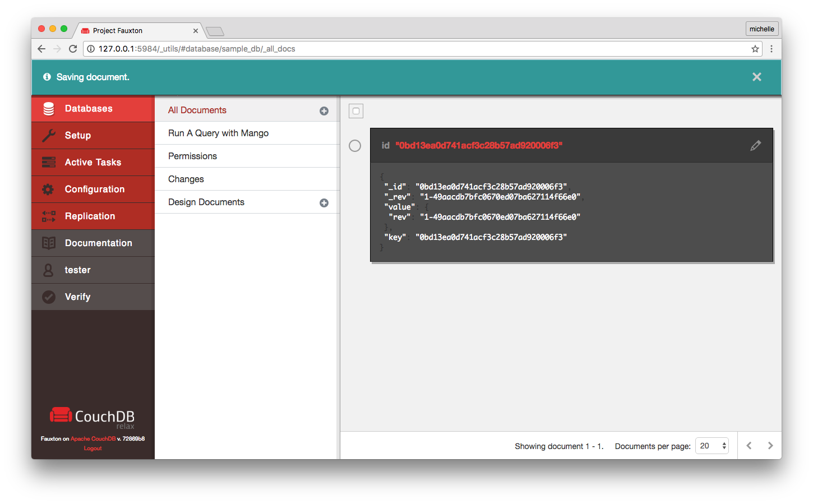Click the CouchDB couch logo
Viewport: 813px width, 504px height.
click(x=61, y=415)
